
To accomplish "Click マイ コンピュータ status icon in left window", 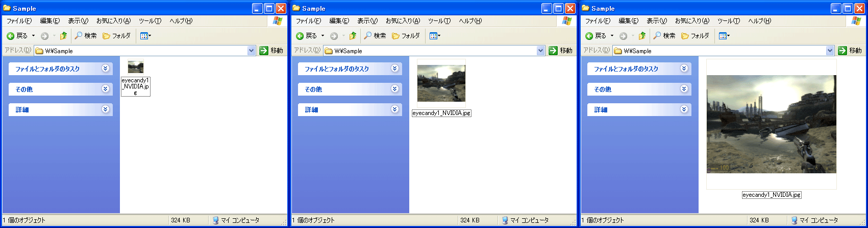I will coord(215,220).
